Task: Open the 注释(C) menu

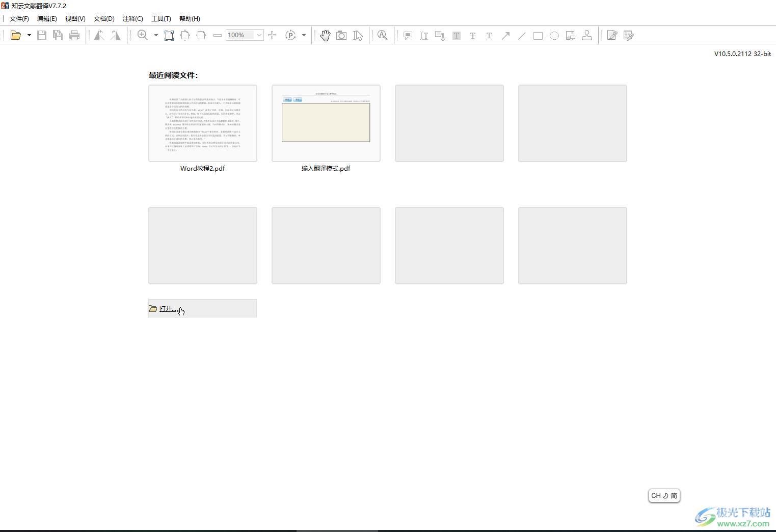Action: [133, 18]
